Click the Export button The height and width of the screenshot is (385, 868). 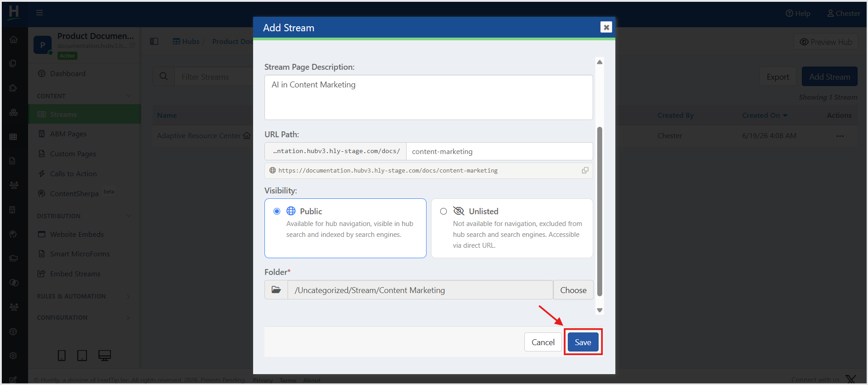pyautogui.click(x=778, y=77)
